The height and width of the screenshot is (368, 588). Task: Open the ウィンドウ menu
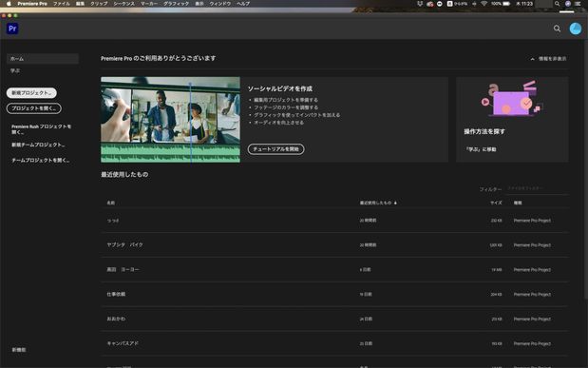[220, 4]
